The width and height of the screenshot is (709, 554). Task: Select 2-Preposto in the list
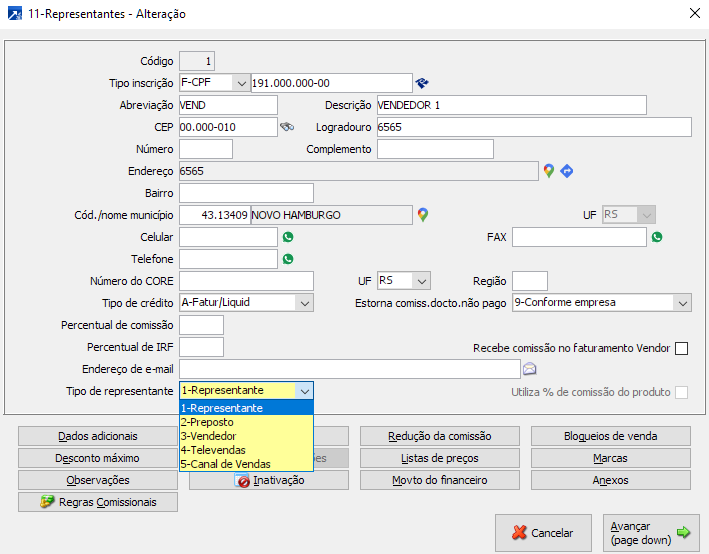point(206,422)
